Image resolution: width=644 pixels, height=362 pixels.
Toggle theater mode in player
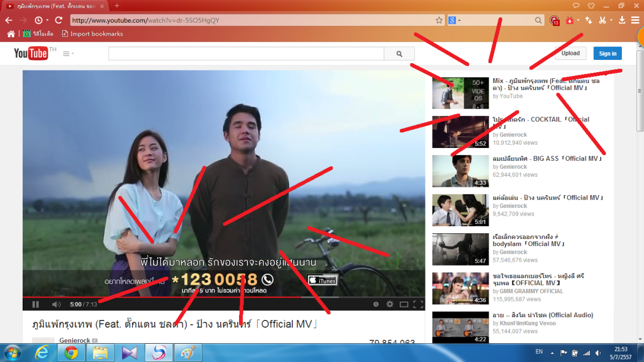[404, 304]
